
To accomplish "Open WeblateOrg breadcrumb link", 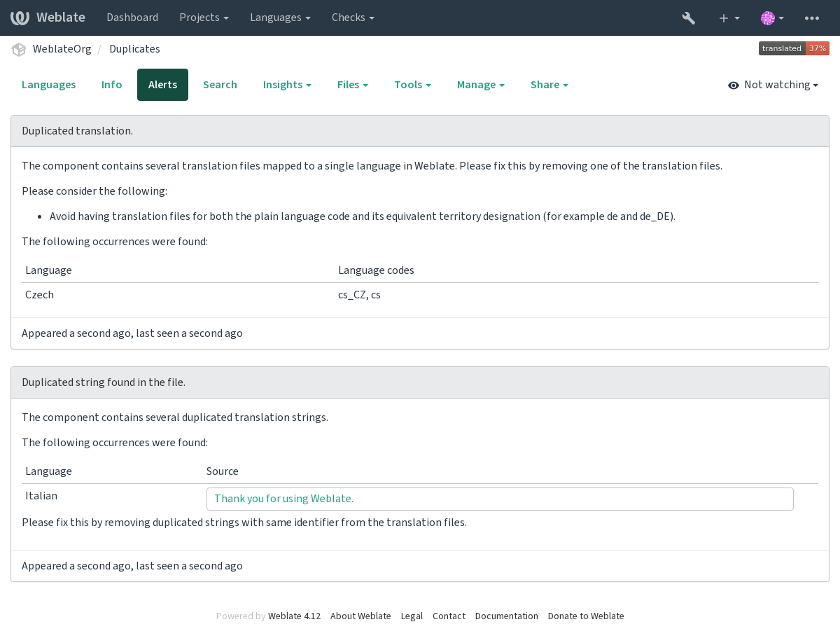I will coord(62,49).
